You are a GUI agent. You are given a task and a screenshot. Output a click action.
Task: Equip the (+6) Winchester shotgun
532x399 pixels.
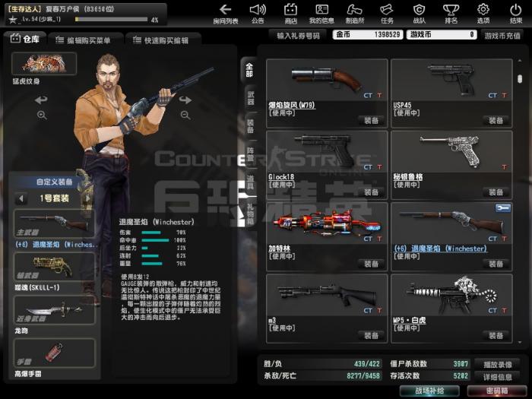[x=496, y=264]
